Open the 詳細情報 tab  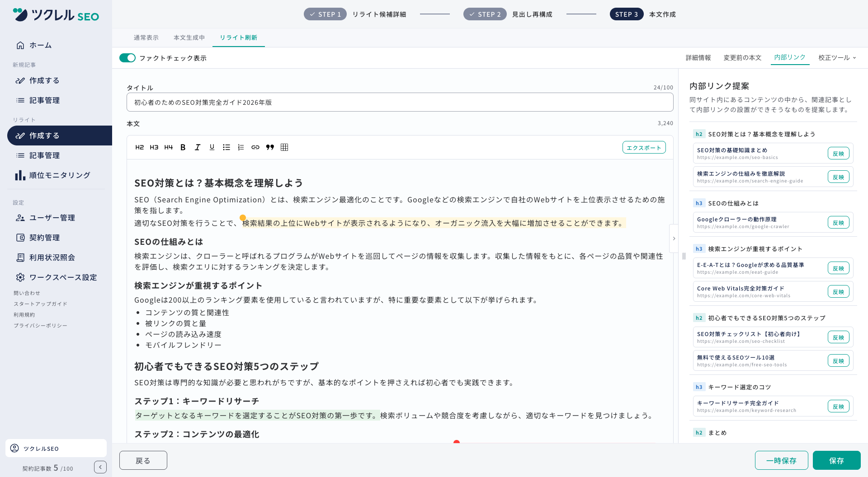pos(698,58)
